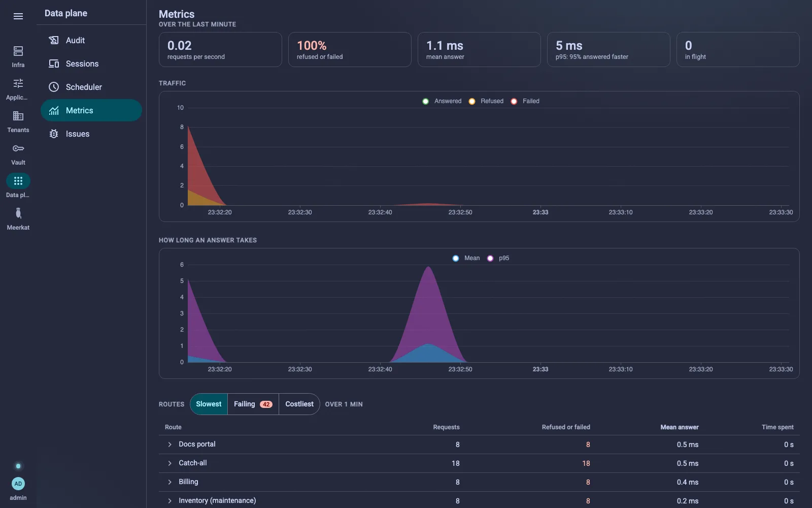Open the Infra section icon
812x508 pixels.
(x=18, y=51)
